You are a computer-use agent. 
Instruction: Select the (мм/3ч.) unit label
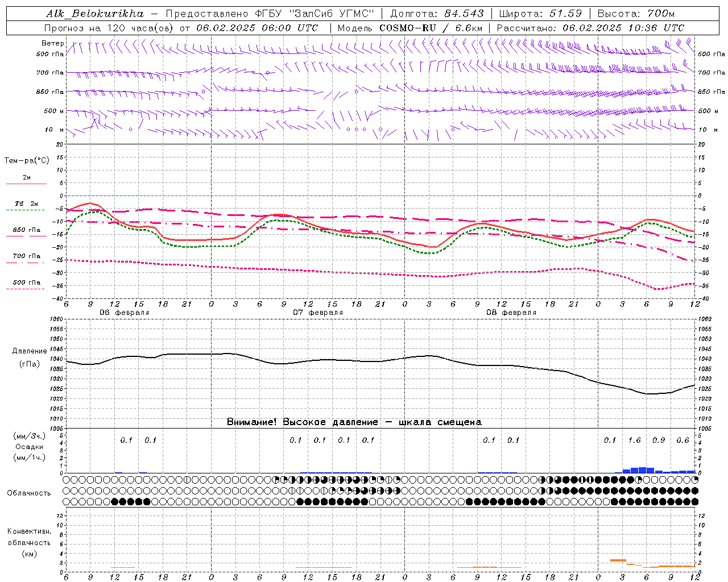pyautogui.click(x=30, y=436)
